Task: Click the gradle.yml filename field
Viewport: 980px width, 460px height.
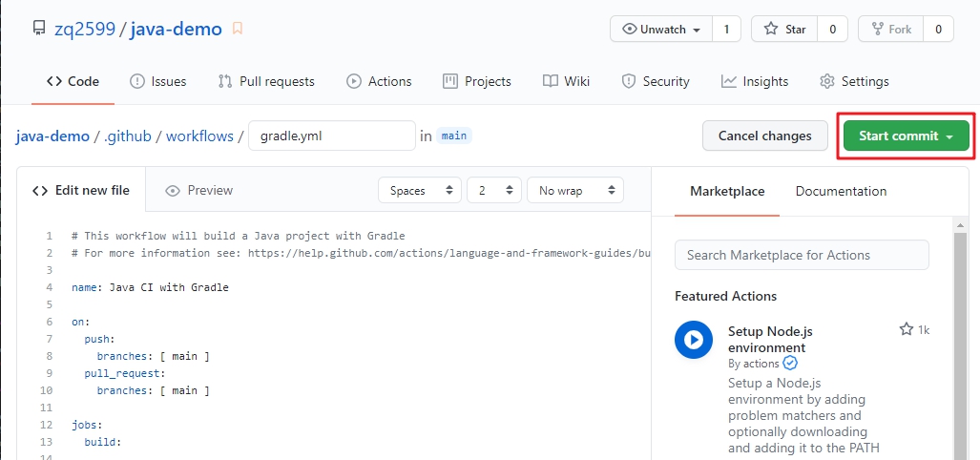Action: click(332, 136)
